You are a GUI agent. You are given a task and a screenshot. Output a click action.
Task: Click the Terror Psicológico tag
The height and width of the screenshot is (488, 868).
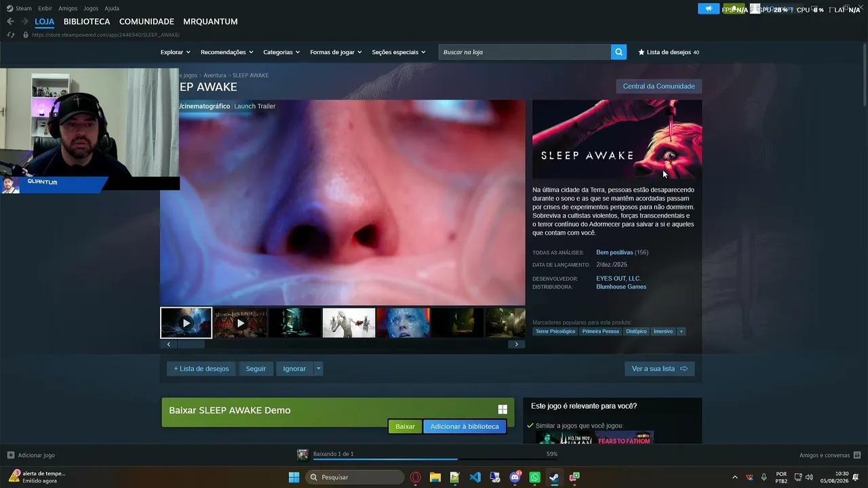tap(555, 331)
